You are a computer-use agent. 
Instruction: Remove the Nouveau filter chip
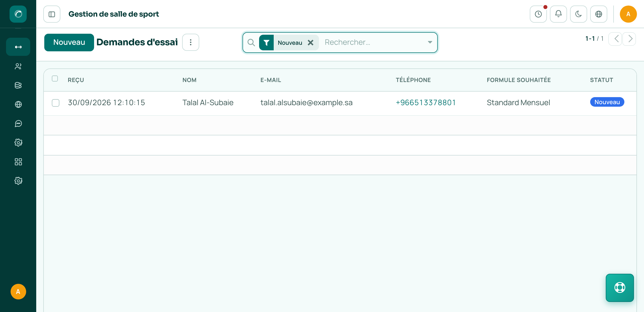click(311, 43)
